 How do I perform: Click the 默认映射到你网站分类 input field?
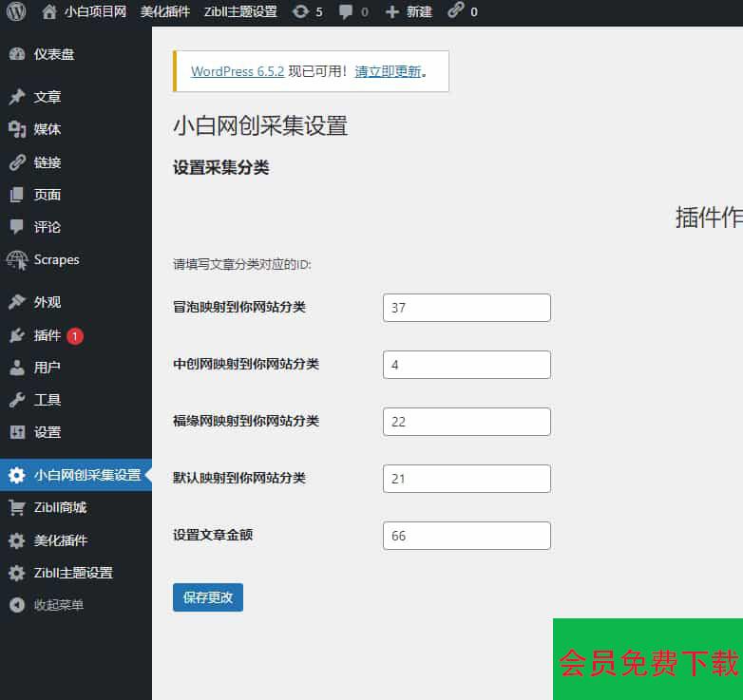coord(467,479)
